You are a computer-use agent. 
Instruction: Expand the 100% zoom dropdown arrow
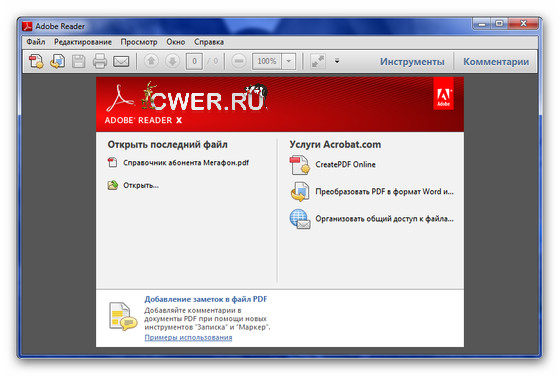point(289,61)
